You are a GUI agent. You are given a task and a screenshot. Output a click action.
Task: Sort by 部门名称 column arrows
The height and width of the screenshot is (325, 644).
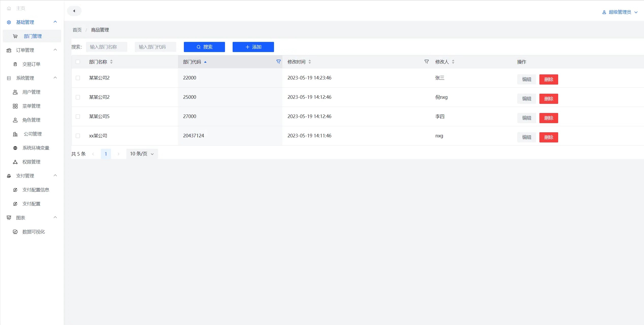click(x=111, y=62)
